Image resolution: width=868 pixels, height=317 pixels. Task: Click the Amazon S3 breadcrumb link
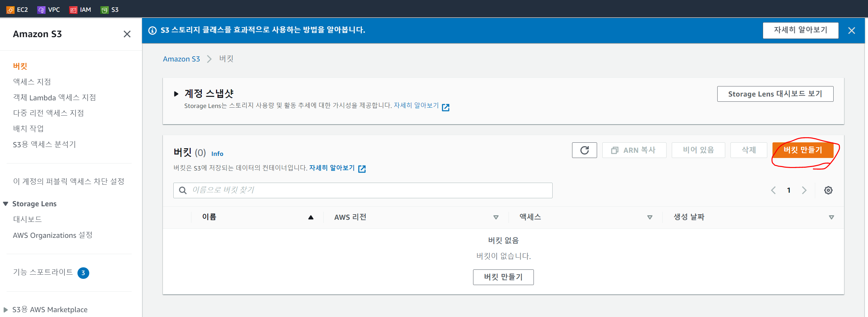[x=181, y=59]
